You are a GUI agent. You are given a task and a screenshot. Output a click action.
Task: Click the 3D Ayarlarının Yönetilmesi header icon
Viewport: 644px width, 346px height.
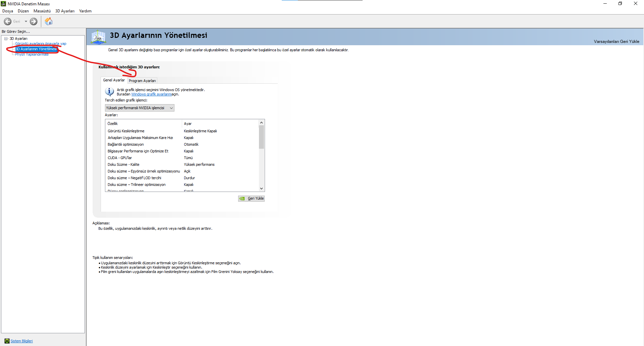coord(98,37)
